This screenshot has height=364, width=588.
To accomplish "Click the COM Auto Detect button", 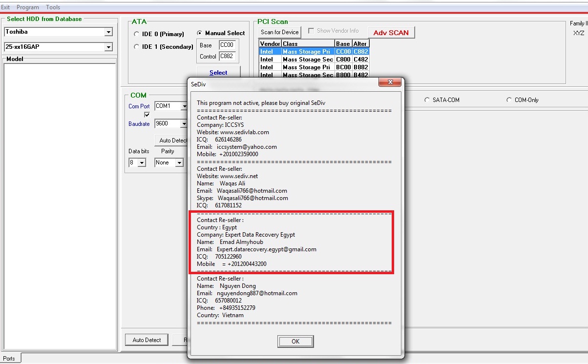I will [172, 141].
